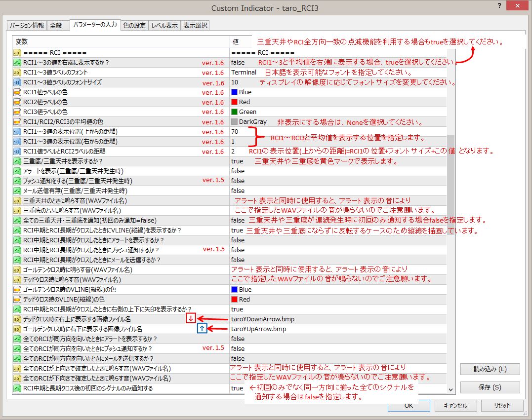Open the DarkGray value of 平均値の色
Viewport: 532px width, 420px height.
coord(249,122)
